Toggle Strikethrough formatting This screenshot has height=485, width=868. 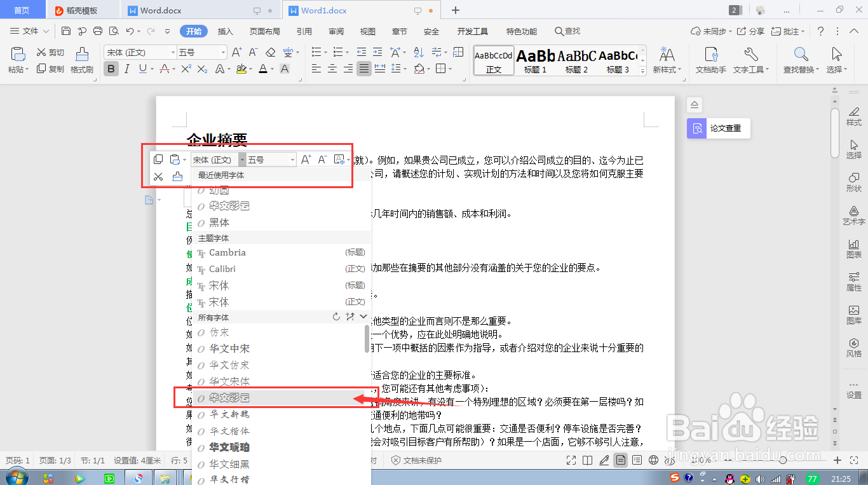pyautogui.click(x=165, y=69)
